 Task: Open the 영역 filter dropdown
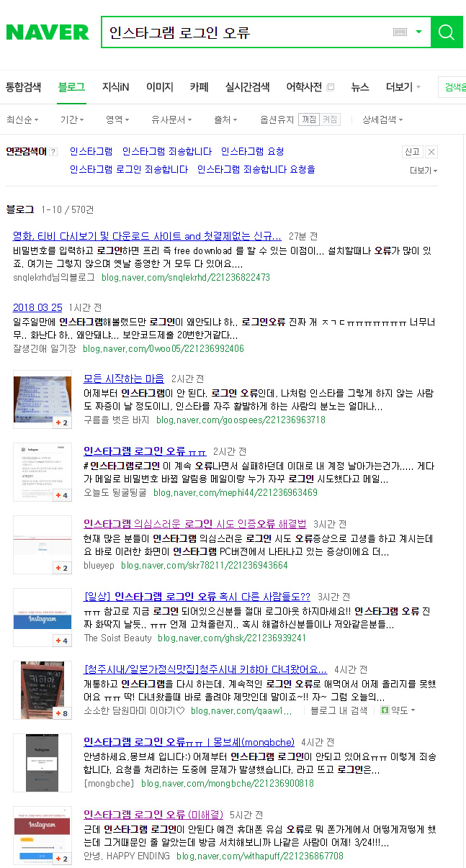[117, 119]
